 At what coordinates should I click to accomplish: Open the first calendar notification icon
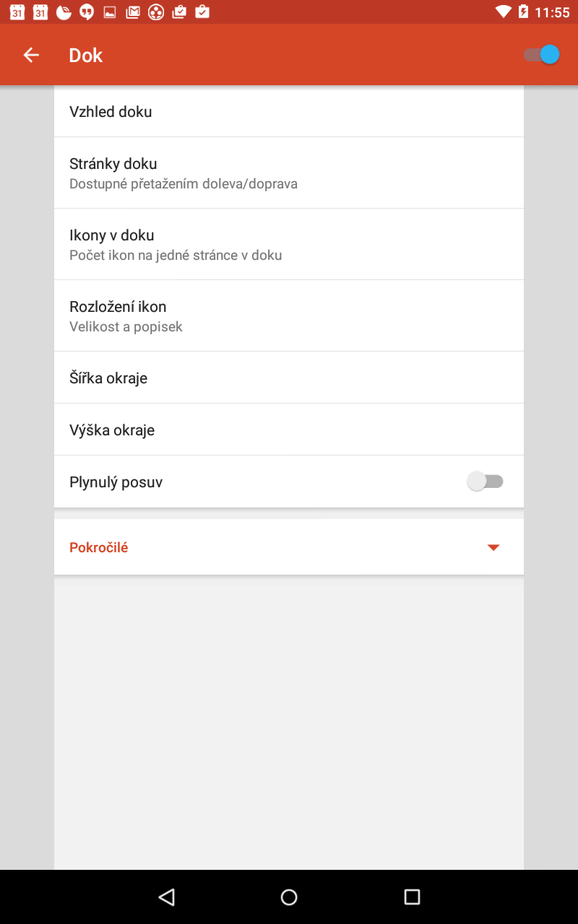(x=17, y=12)
